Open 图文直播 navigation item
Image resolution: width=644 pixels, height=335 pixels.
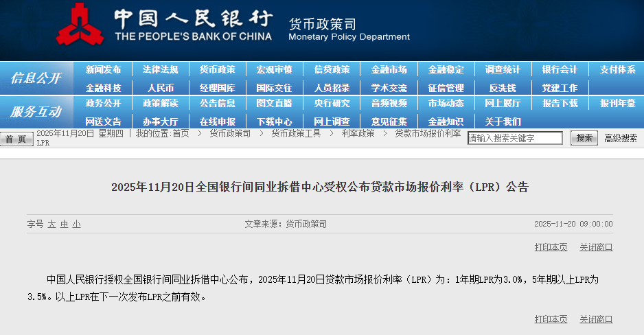click(x=275, y=104)
